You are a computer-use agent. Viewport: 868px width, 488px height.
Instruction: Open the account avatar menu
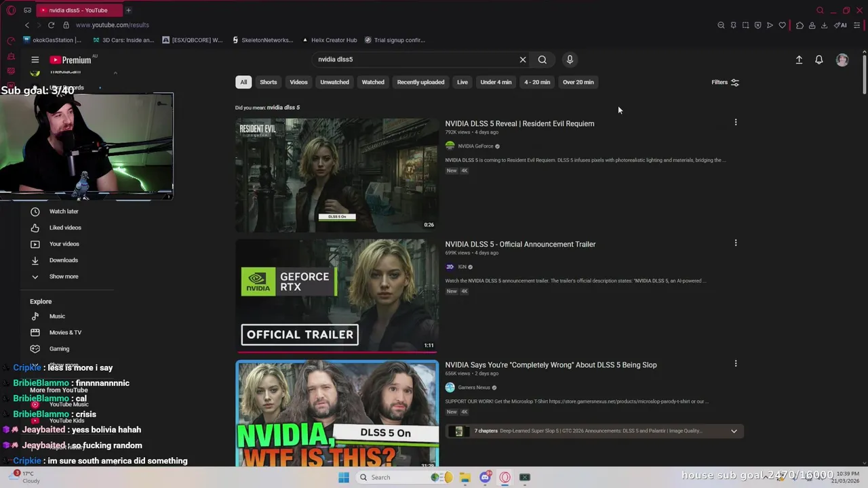[842, 60]
